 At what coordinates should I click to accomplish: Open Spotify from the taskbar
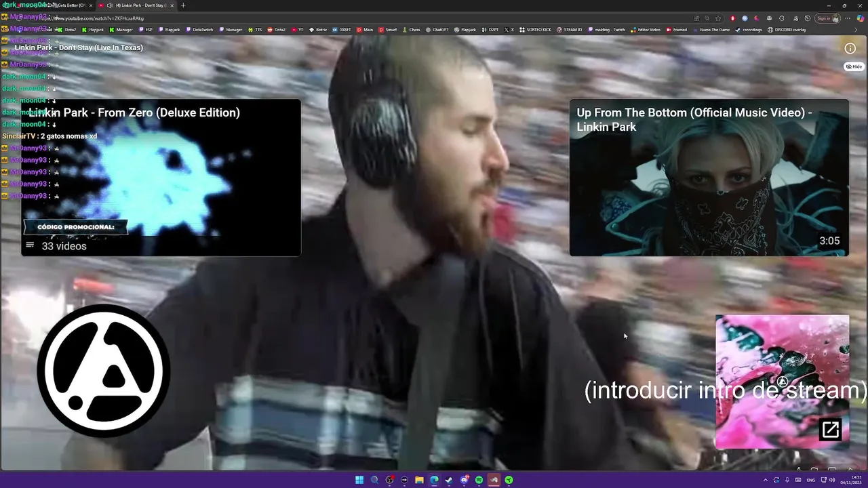[x=479, y=480]
